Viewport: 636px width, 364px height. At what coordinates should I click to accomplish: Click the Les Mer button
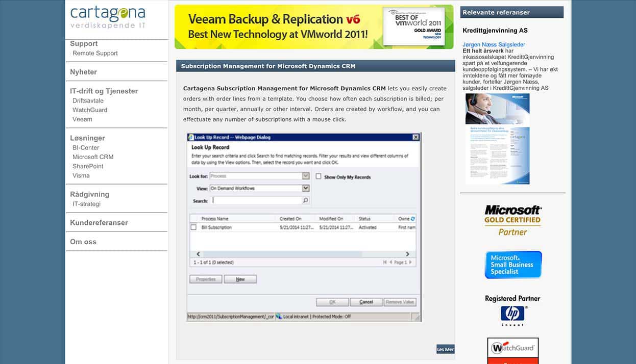tap(445, 349)
